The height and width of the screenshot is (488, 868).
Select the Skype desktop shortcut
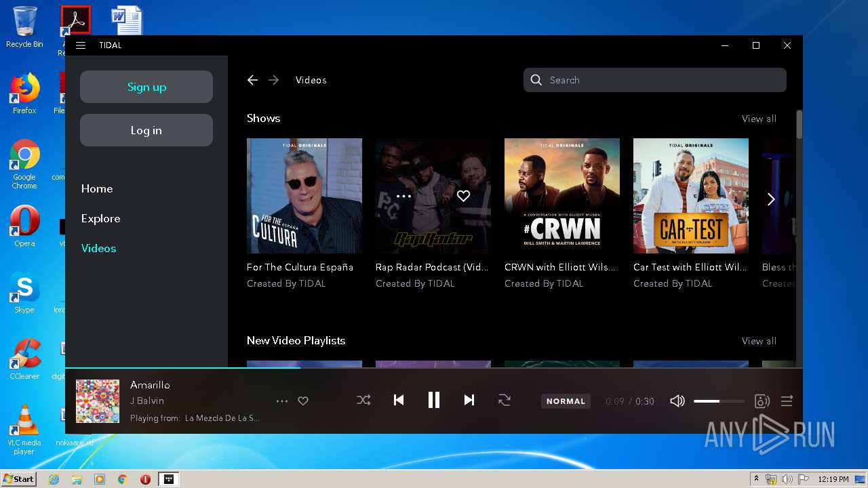click(24, 293)
